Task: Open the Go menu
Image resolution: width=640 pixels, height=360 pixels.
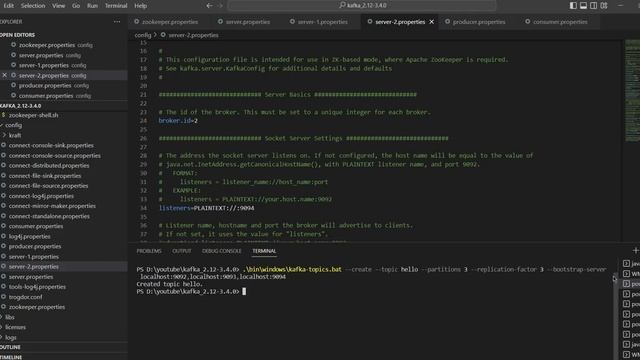Action: click(76, 6)
